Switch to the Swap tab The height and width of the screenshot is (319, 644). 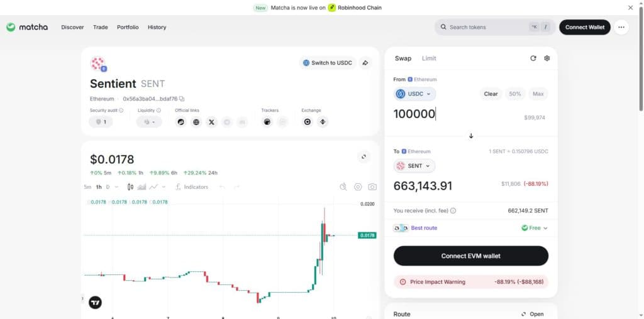click(x=403, y=58)
